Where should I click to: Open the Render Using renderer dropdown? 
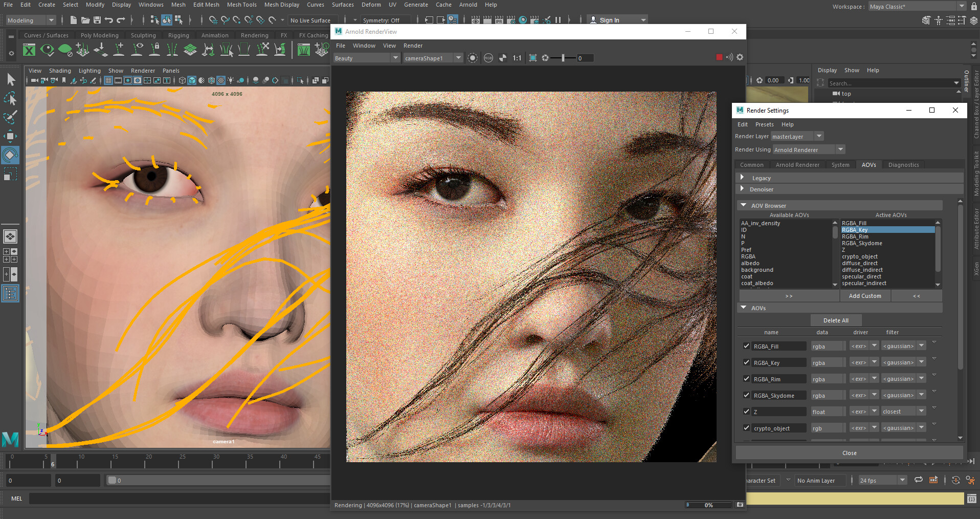coord(808,149)
